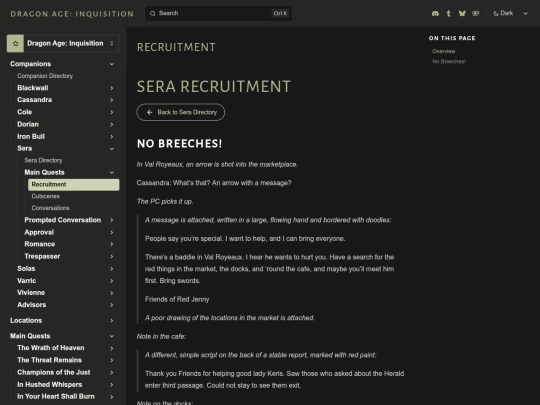Expand the Vivienne chevron
540x405 pixels.
112,293
